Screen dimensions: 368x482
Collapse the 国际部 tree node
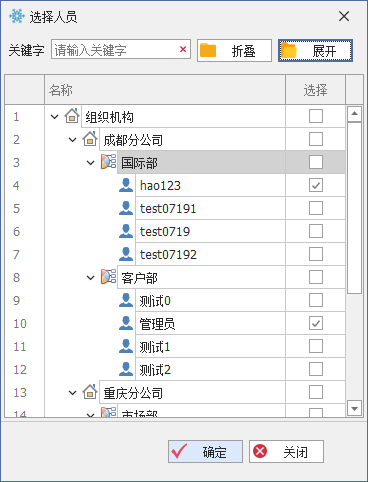point(91,163)
